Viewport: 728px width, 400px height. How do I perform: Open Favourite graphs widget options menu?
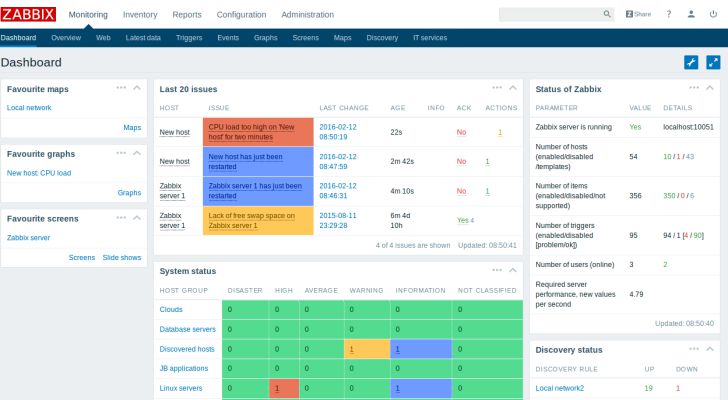[121, 153]
